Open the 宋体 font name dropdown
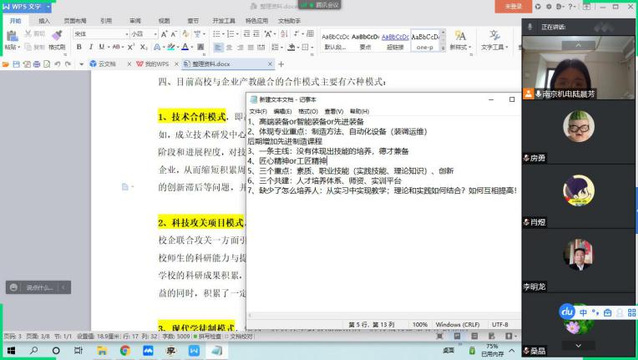 coord(101,34)
